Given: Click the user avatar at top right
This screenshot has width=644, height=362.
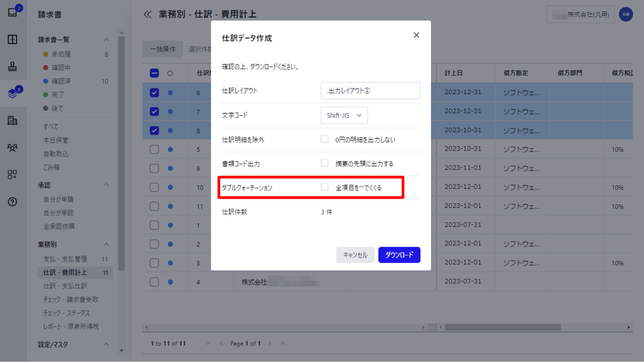Looking at the screenshot, I should click(x=626, y=14).
